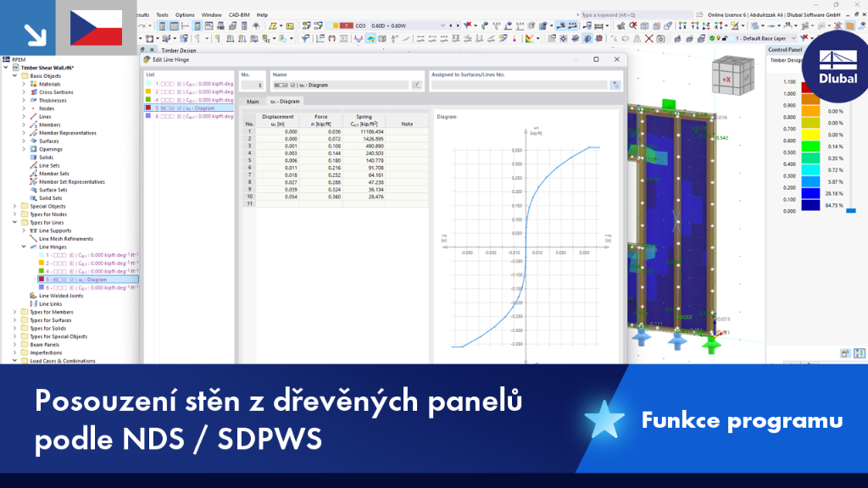This screenshot has width=868, height=488.
Task: Expand the Types for Members folder
Action: point(15,312)
